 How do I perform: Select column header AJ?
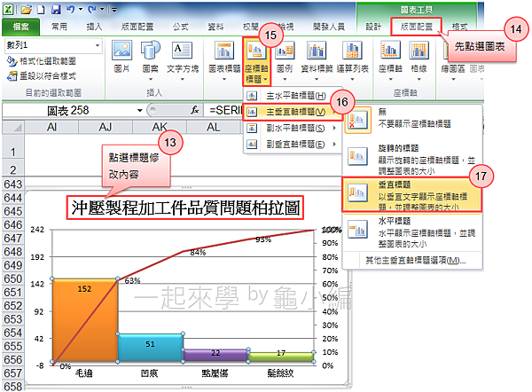coord(106,128)
